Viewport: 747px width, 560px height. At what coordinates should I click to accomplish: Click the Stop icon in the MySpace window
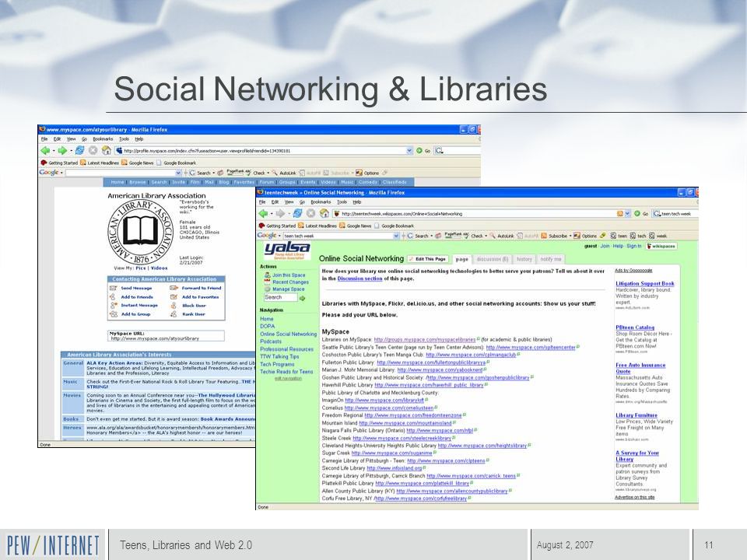[93, 150]
